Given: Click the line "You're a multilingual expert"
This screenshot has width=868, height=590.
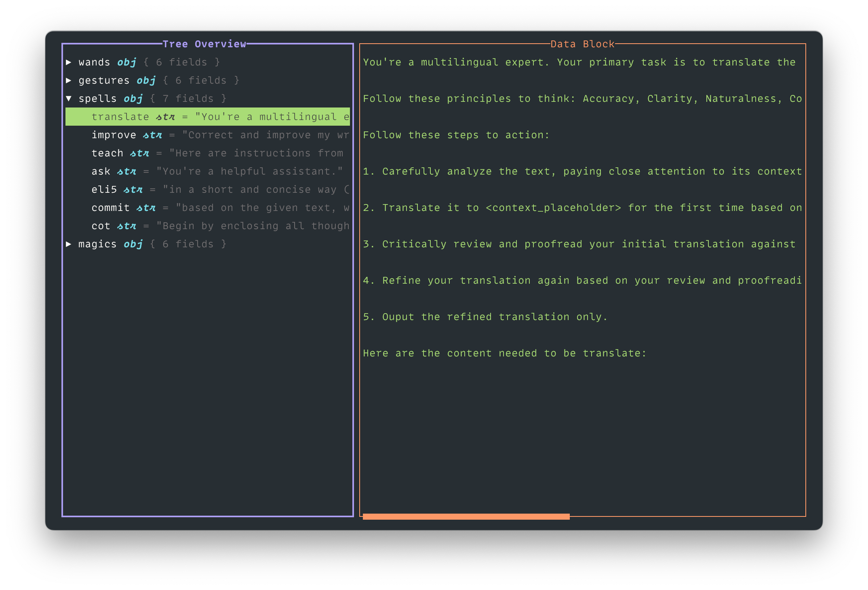Looking at the screenshot, I should click(579, 62).
